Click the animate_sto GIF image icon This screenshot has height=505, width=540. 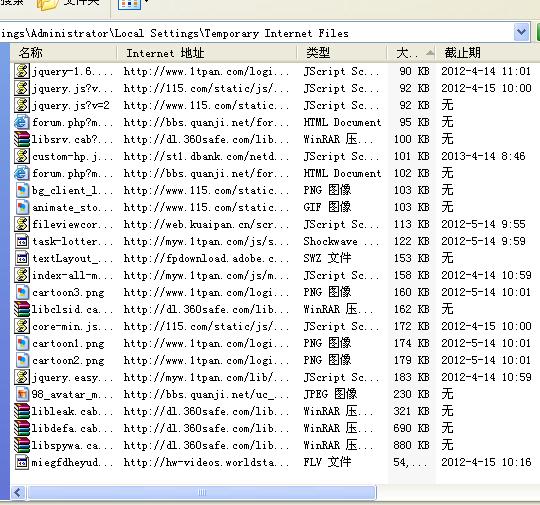[x=22, y=207]
